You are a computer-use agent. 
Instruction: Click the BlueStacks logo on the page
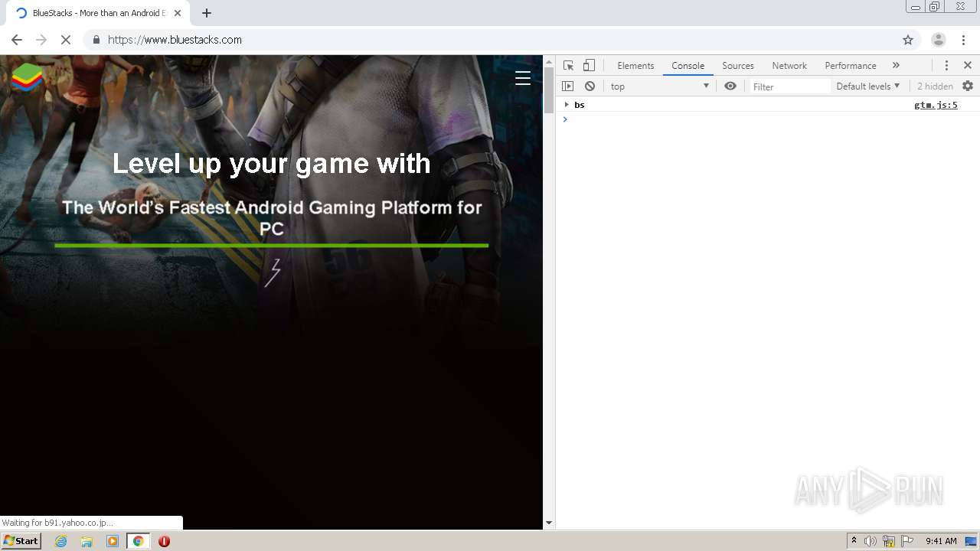[28, 78]
